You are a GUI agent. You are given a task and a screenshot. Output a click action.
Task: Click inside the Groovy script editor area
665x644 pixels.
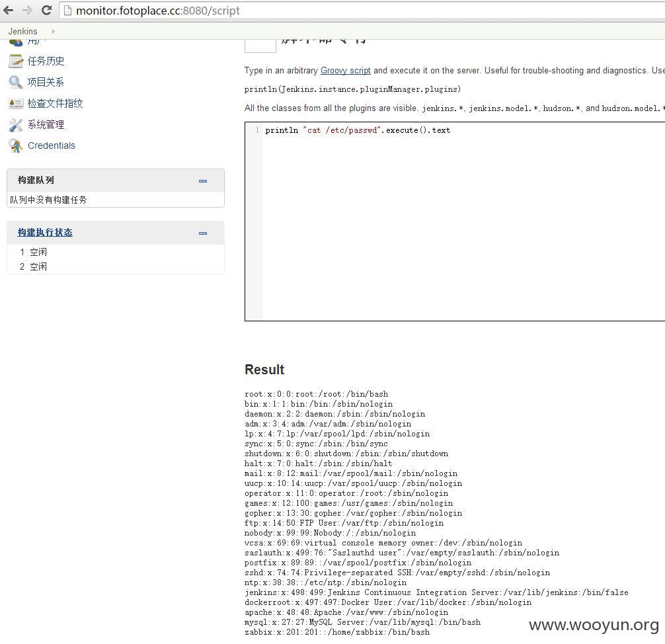(x=455, y=221)
